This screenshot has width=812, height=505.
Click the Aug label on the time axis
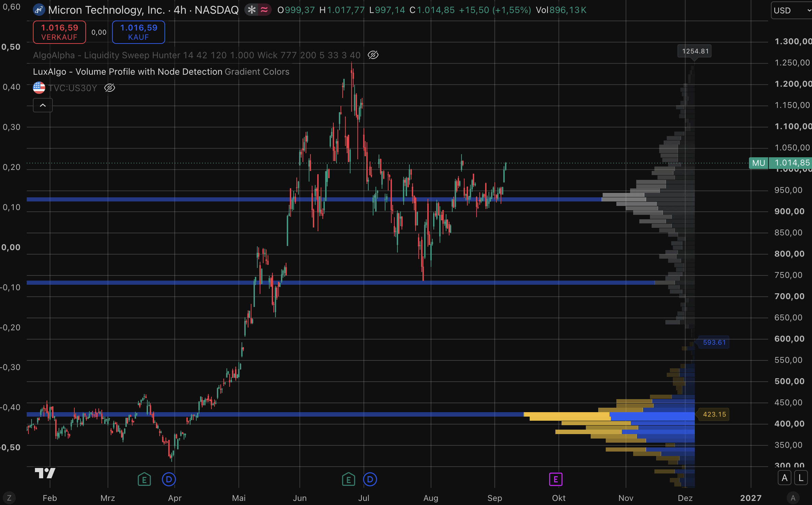[431, 498]
